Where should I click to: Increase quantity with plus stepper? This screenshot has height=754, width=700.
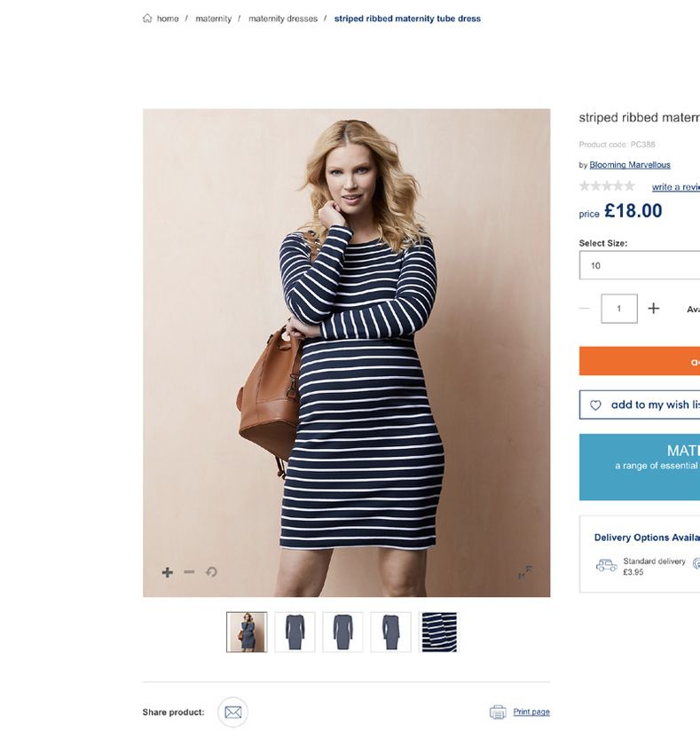click(x=653, y=308)
